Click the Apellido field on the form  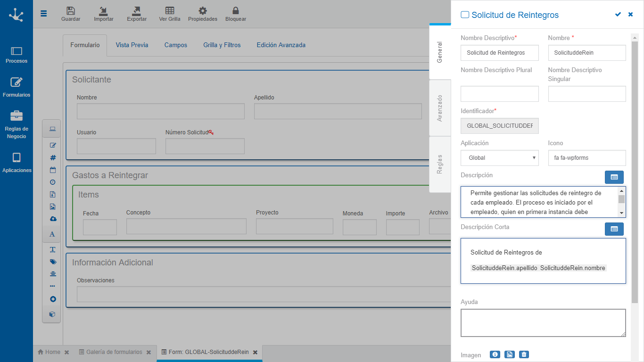tap(338, 111)
